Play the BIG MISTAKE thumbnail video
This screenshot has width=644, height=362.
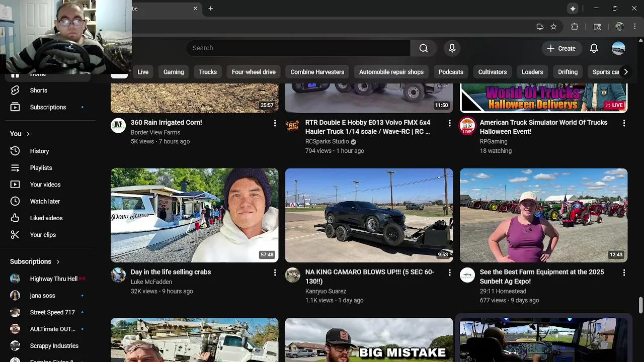click(369, 340)
